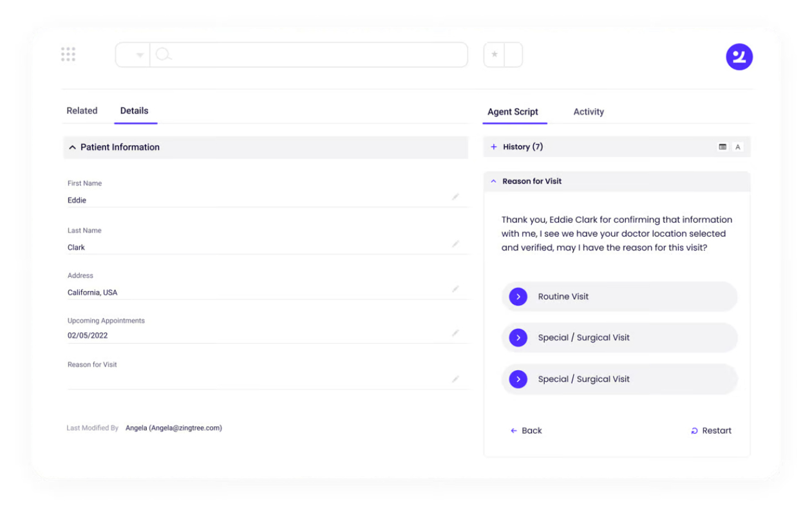Switch to the Activity tab

pyautogui.click(x=589, y=111)
